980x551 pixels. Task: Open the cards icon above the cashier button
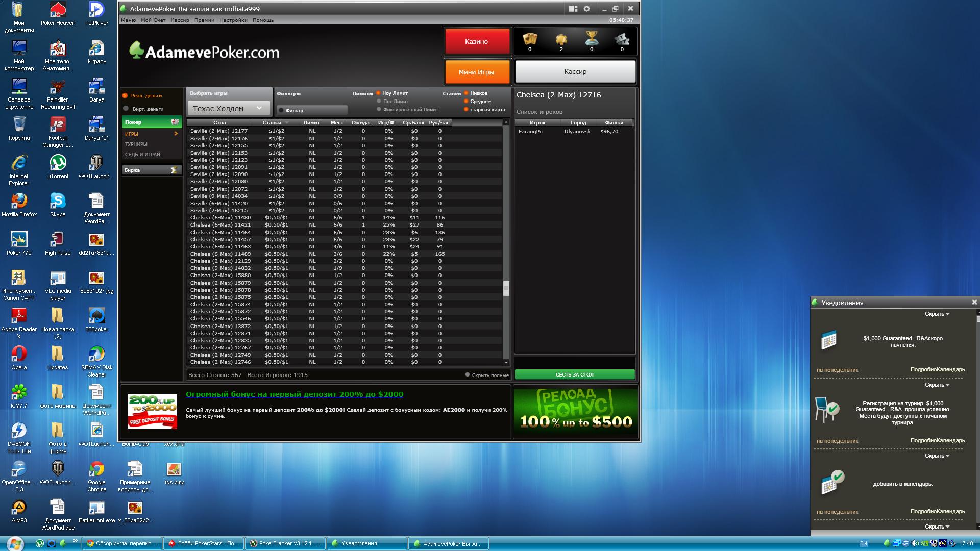pyautogui.click(x=530, y=39)
